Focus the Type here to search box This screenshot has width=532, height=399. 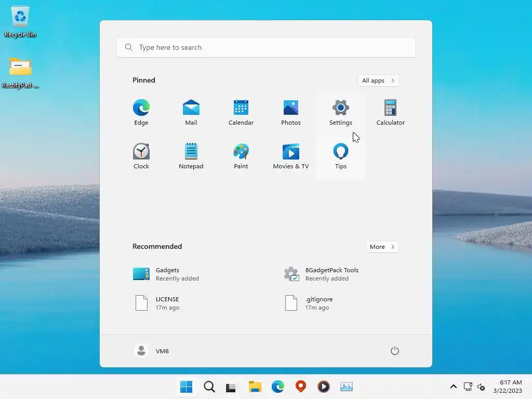(266, 47)
